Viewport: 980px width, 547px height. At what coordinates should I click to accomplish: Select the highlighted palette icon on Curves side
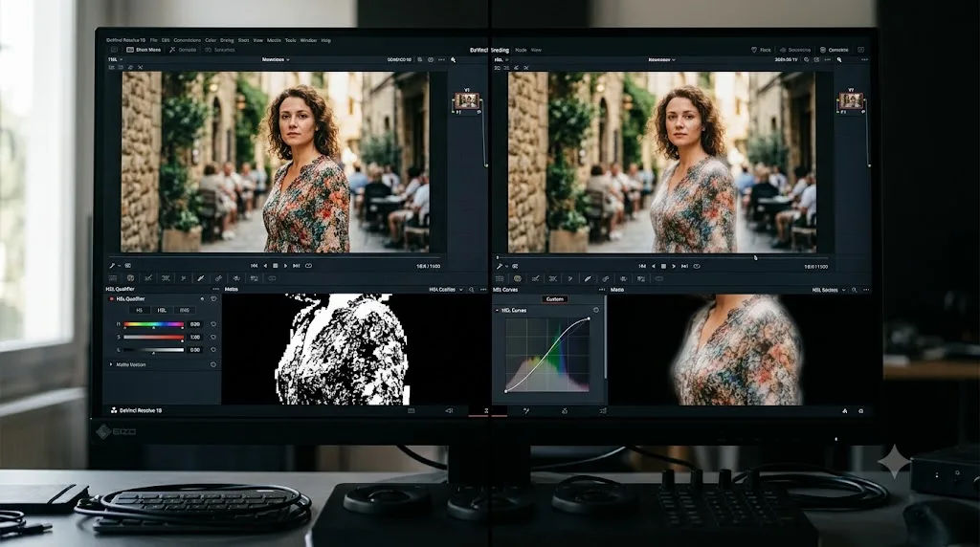[588, 279]
